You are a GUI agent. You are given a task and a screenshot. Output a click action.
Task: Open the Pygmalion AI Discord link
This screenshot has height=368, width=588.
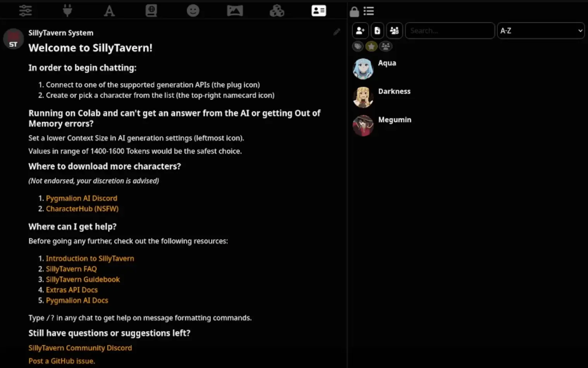click(x=81, y=198)
